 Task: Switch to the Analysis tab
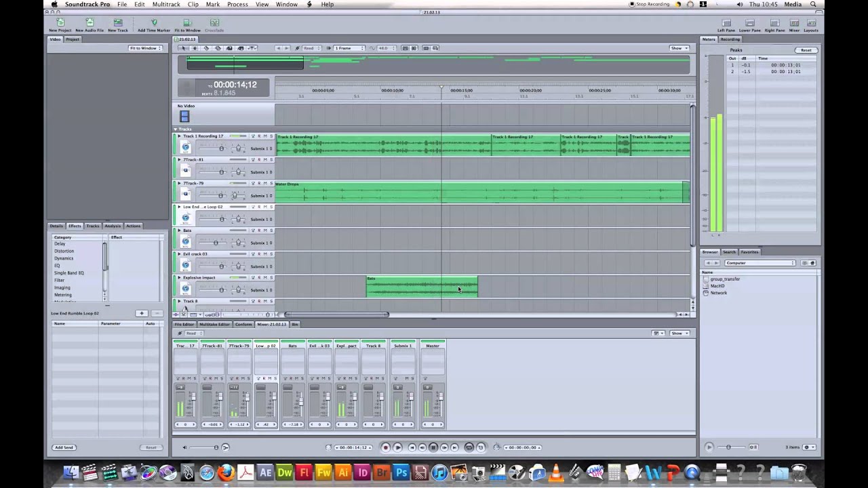coord(113,226)
